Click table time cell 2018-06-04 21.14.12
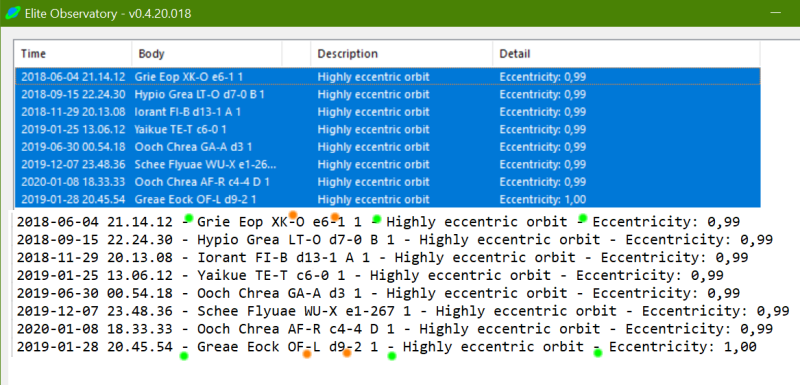Viewport: 800px width, 385px height. coord(73,77)
